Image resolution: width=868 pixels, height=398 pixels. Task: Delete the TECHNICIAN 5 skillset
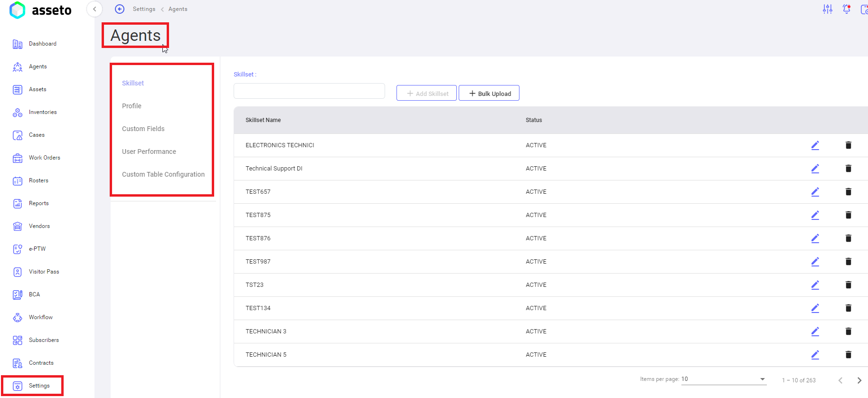point(848,355)
